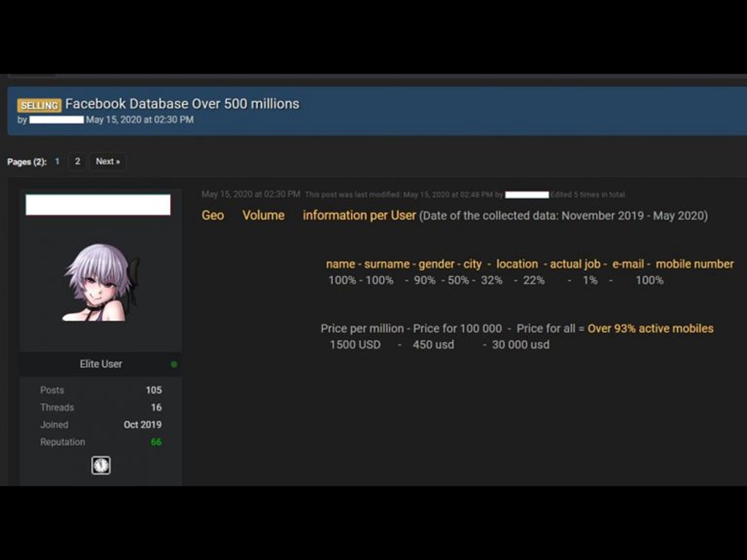Click the redacted author name in thread header
Image resolution: width=747 pixels, height=560 pixels.
click(56, 120)
